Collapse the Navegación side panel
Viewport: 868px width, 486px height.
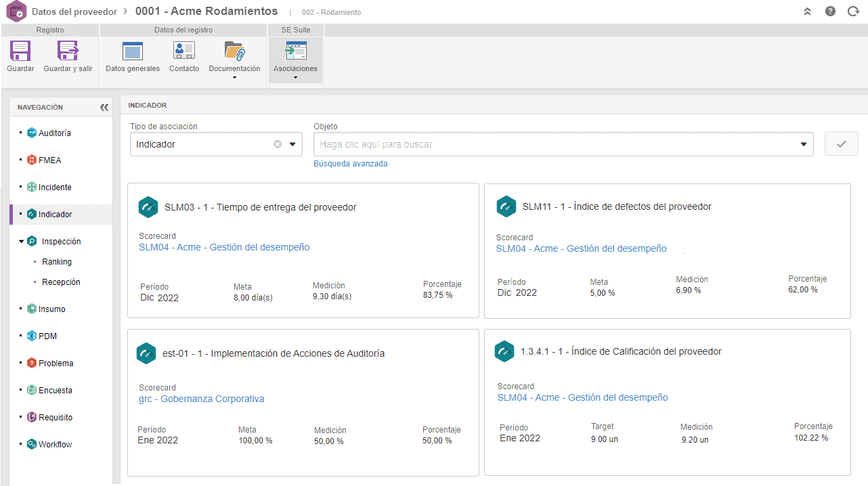[x=104, y=107]
